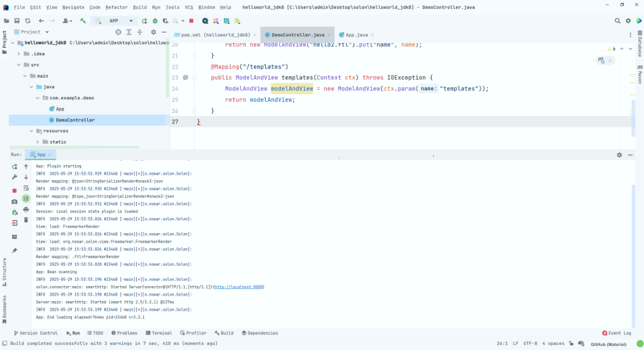Click Collapse All in Project panel
This screenshot has height=350, width=644.
[140, 32]
